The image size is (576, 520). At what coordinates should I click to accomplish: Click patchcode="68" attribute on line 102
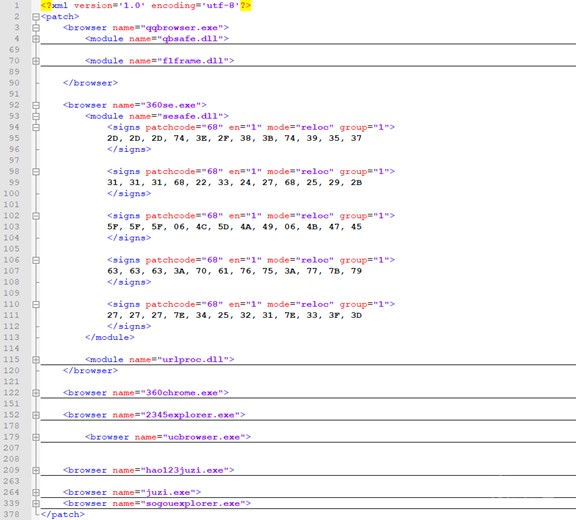184,216
